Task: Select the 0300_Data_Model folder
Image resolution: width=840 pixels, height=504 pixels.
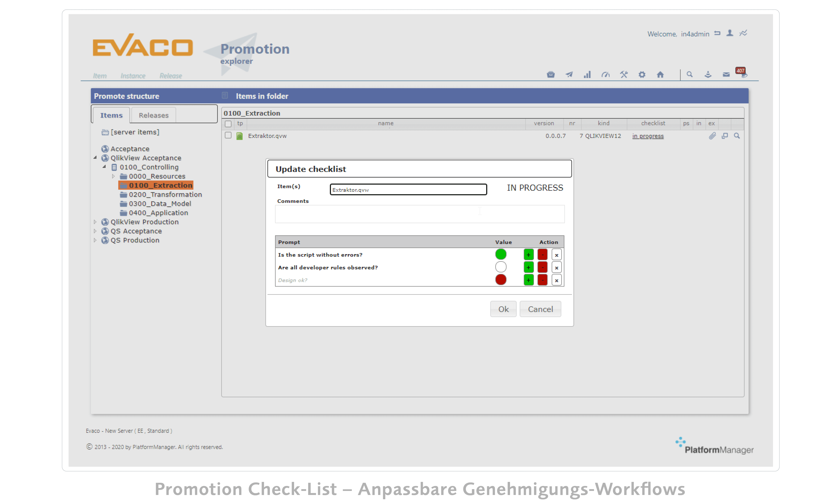Action: coord(160,203)
